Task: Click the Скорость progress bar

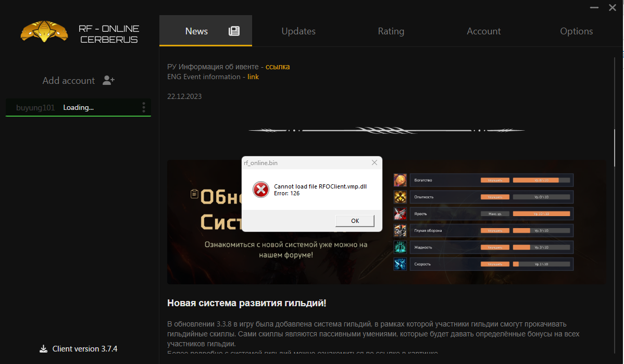Action: (541, 263)
